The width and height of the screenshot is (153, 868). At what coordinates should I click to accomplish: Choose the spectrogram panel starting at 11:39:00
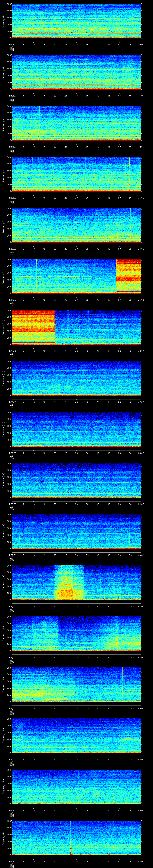76,532
